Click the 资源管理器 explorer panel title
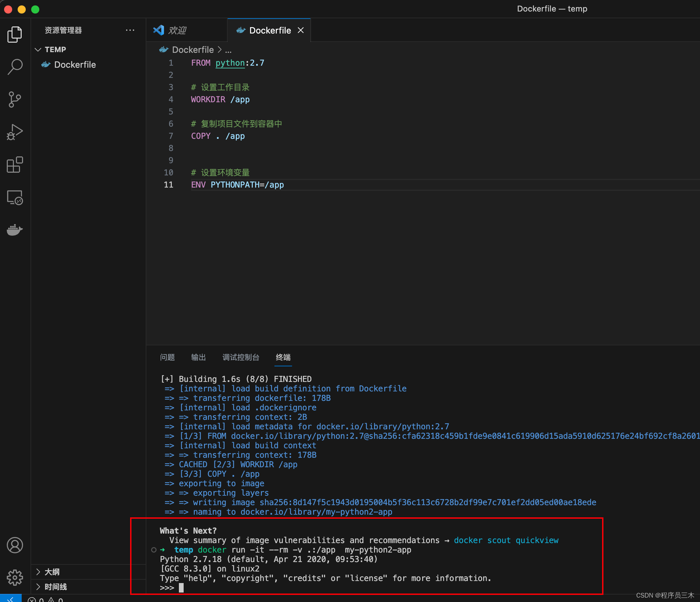700x602 pixels. pos(63,30)
